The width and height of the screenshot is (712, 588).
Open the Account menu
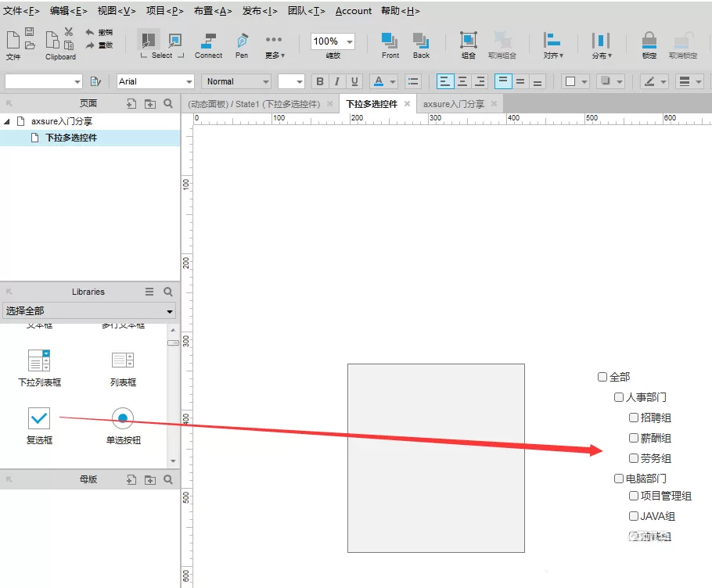click(x=354, y=11)
